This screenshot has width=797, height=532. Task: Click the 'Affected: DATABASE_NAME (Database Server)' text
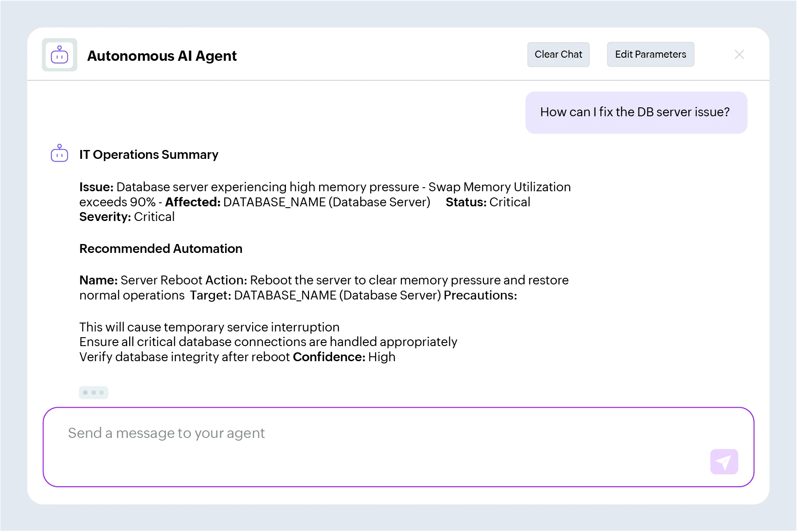[297, 202]
